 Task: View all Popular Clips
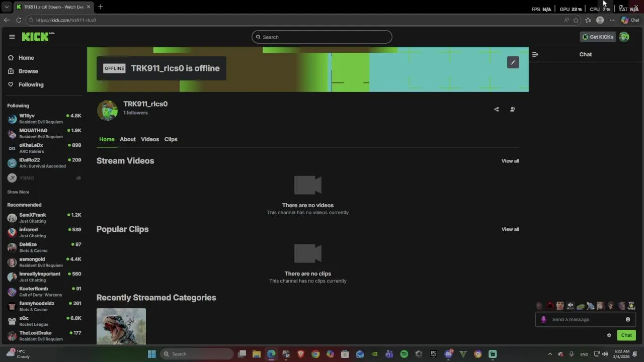(510, 229)
